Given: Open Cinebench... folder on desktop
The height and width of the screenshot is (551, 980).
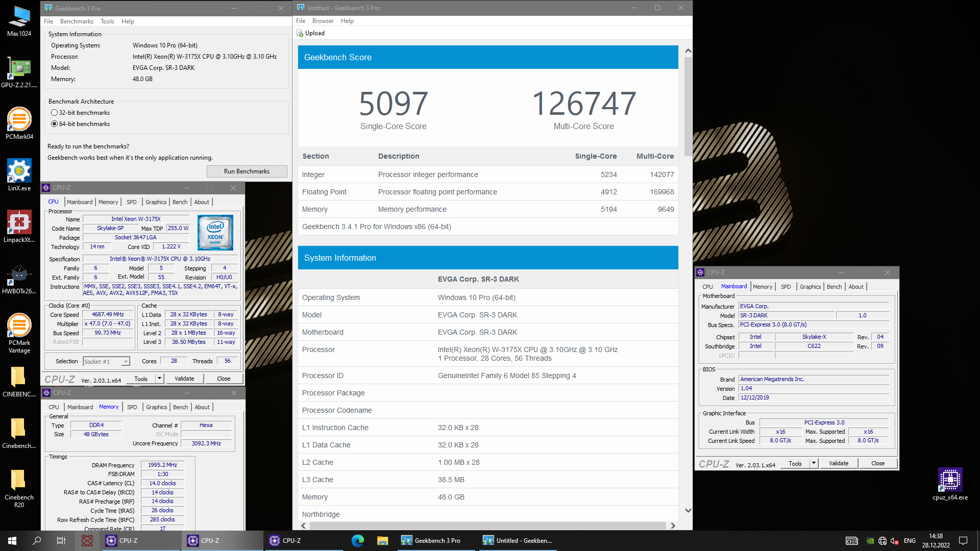Looking at the screenshot, I should pos(19,433).
